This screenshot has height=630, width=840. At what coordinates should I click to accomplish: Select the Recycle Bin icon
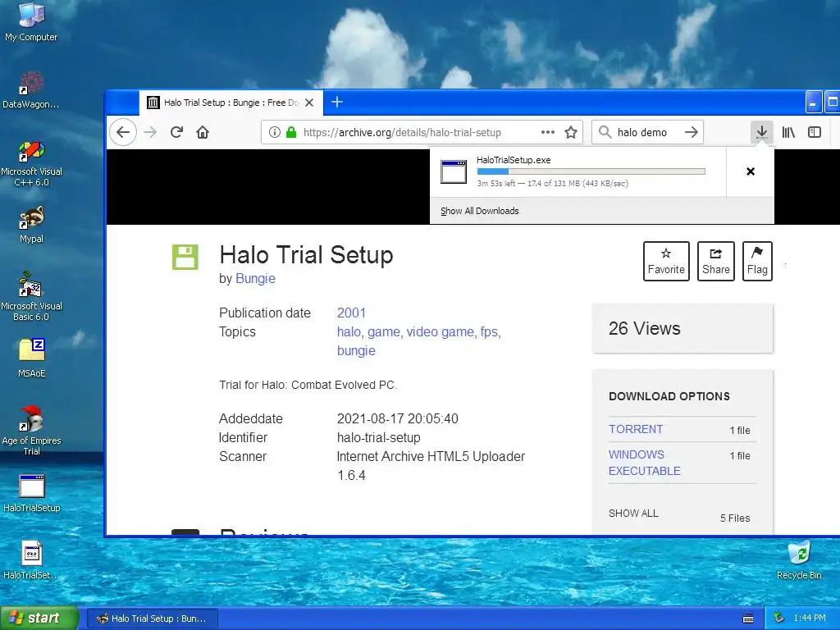[x=799, y=560]
